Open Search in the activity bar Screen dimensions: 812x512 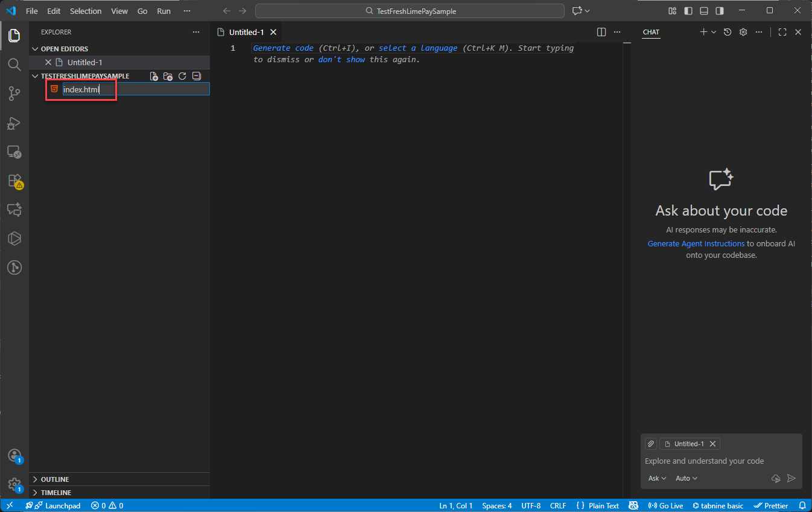(x=14, y=64)
